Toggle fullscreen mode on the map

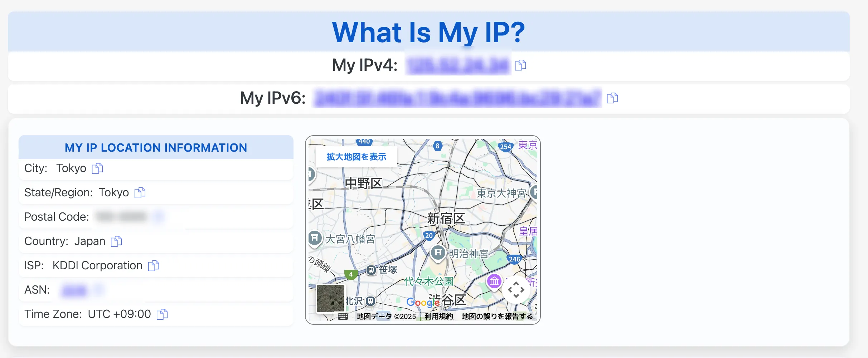point(516,290)
